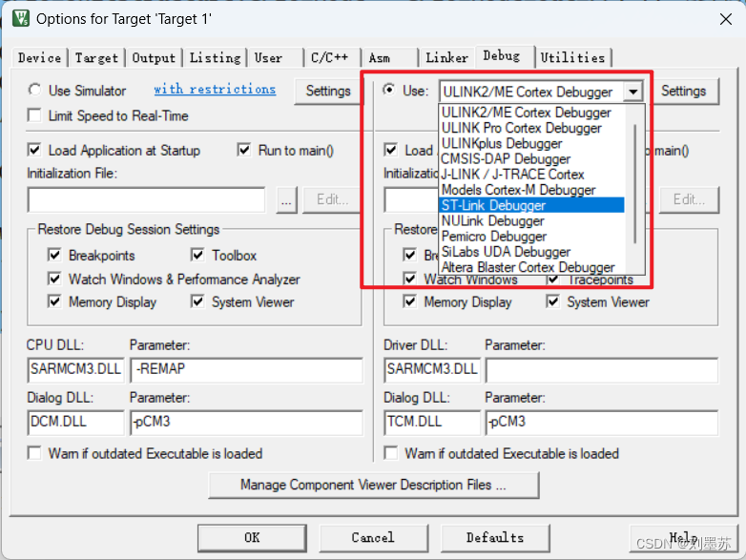Click CPU DLL field SARMCM3.DLL
The height and width of the screenshot is (560, 746).
click(76, 370)
